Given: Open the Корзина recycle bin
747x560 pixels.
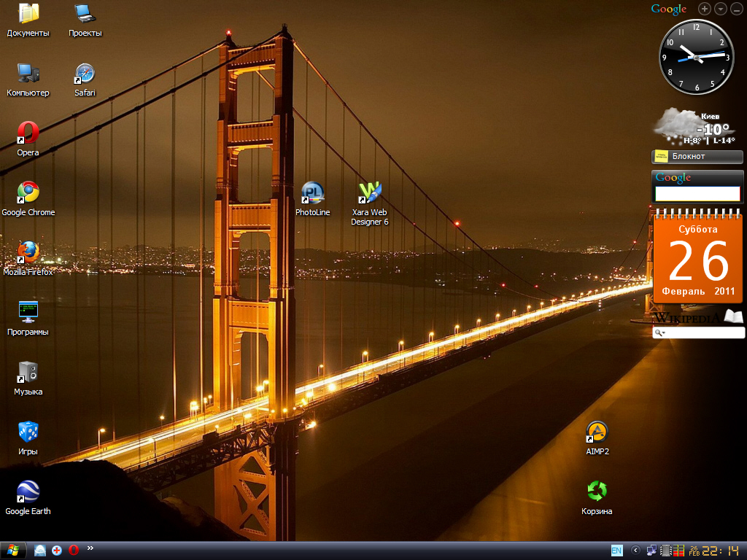Looking at the screenshot, I should point(597,492).
